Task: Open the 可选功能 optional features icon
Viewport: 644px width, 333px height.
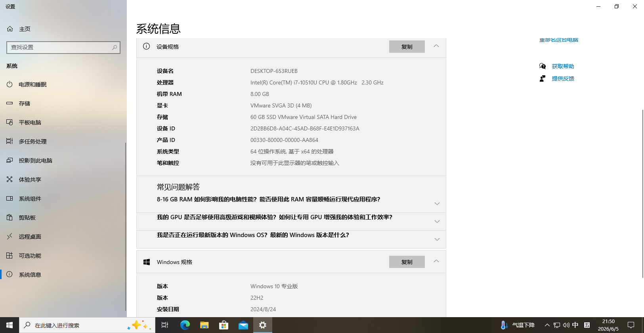Action: tap(10, 256)
